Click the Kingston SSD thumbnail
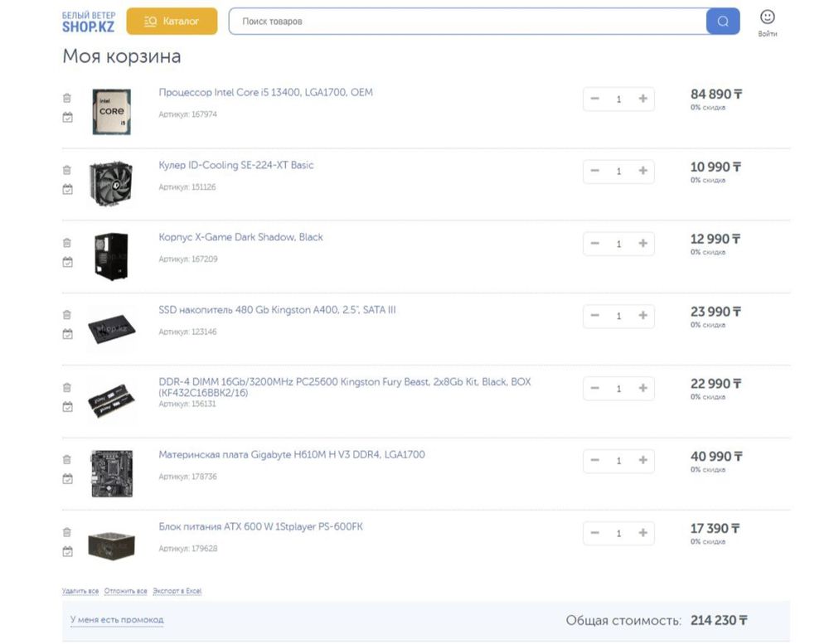The image size is (829, 644). click(x=112, y=329)
